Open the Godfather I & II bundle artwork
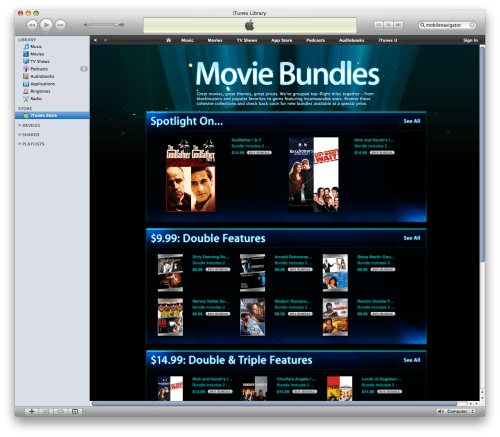Viewport: 500px width, 437px height. pyautogui.click(x=191, y=176)
